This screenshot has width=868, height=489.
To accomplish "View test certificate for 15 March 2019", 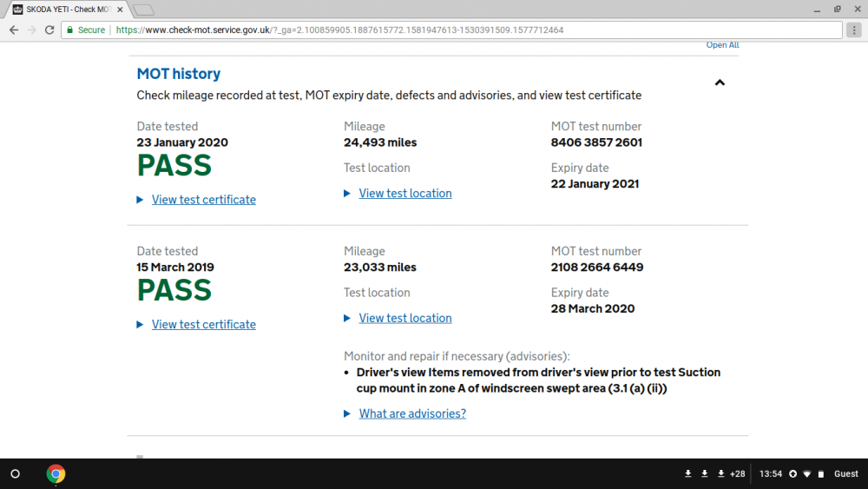I will click(x=204, y=324).
